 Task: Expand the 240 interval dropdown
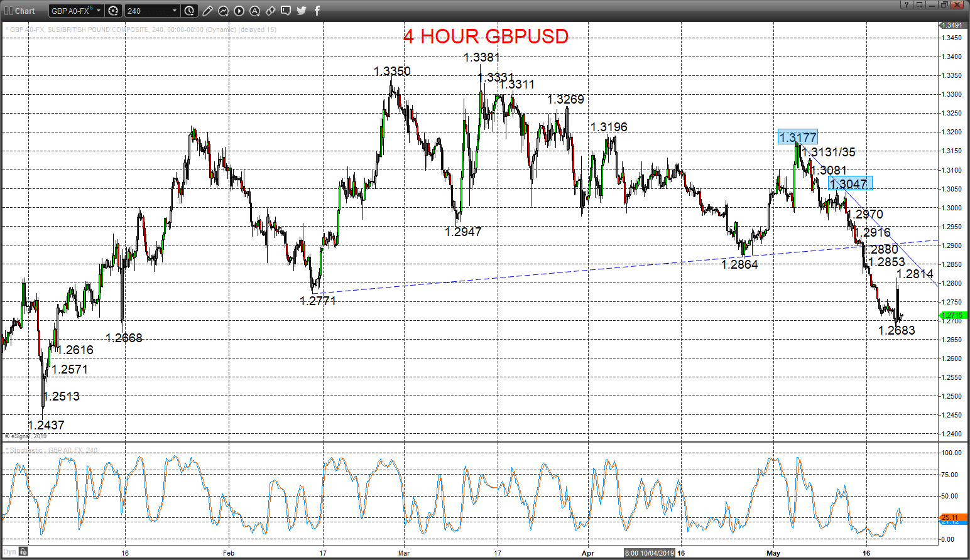click(175, 11)
